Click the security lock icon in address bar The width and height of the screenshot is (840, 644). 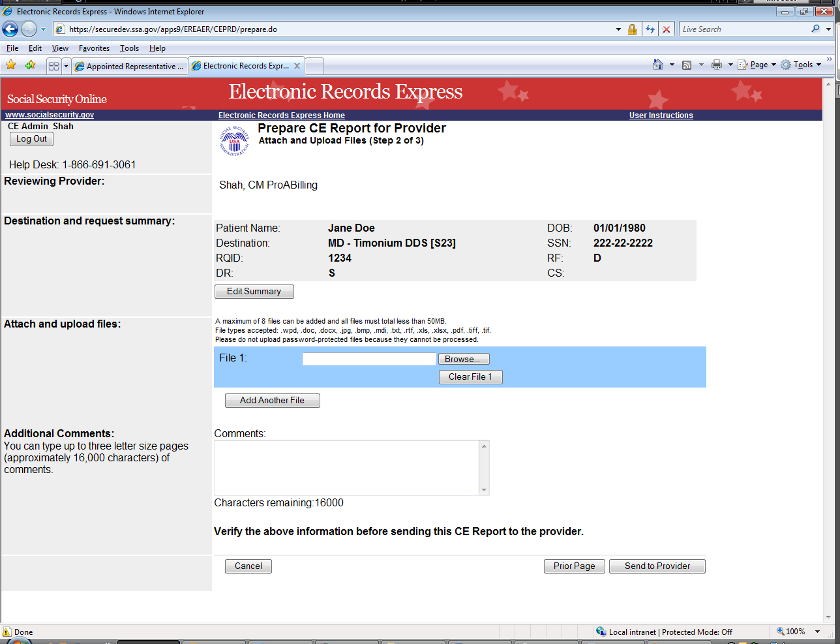(x=632, y=29)
